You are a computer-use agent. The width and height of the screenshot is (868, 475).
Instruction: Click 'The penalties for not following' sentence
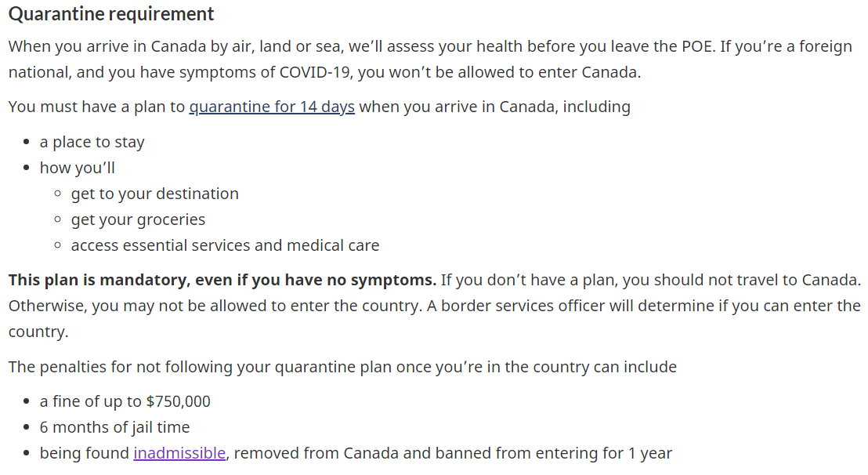pyautogui.click(x=342, y=367)
